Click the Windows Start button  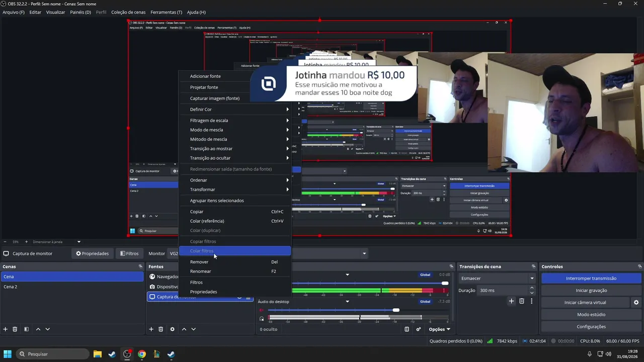click(x=8, y=354)
